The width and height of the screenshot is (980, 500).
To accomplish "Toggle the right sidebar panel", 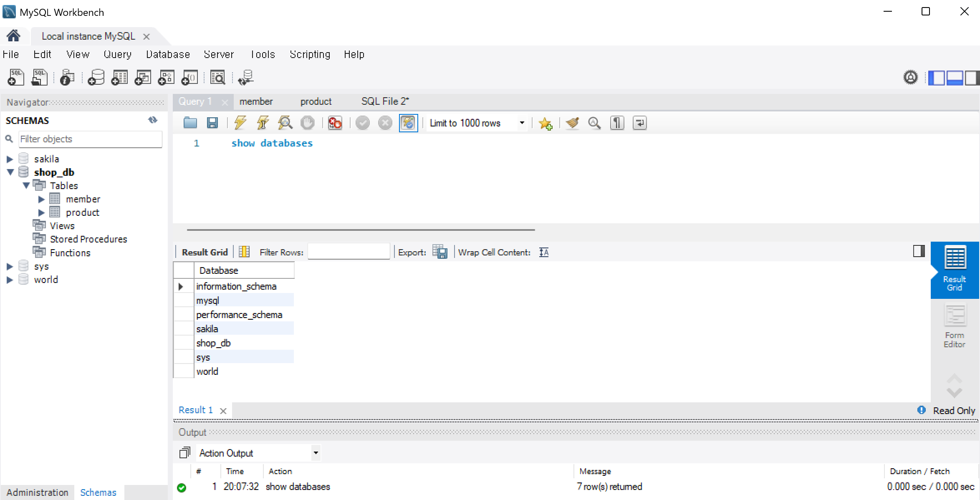I will pyautogui.click(x=972, y=78).
